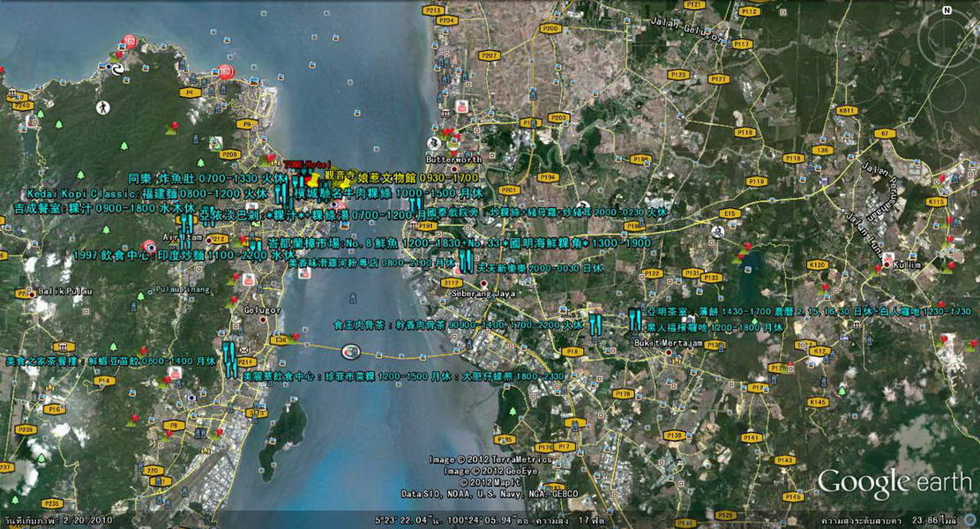This screenshot has width=980, height=529.
Task: Click the Image © 2012 TerraMetrics attribution
Action: point(490,459)
